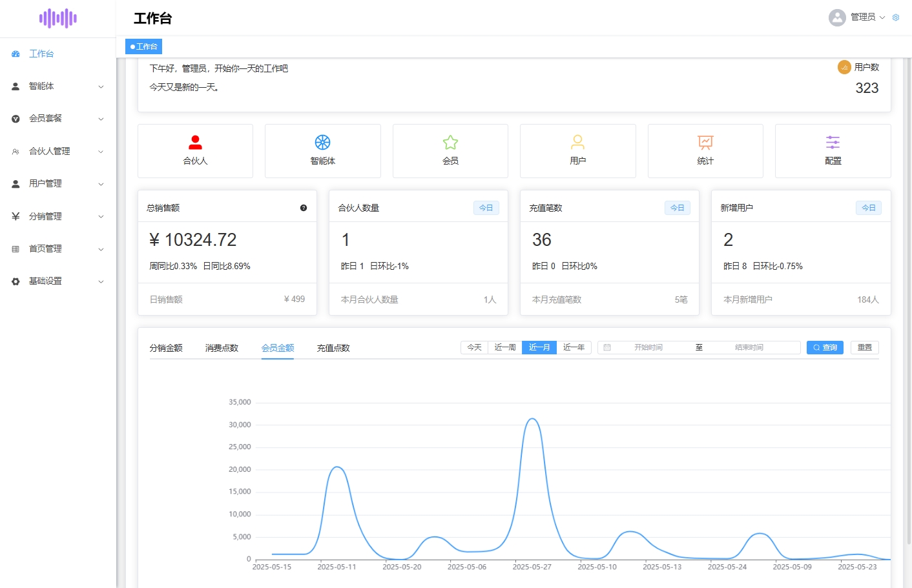Image resolution: width=912 pixels, height=588 pixels.
Task: Switch to the 充值点数 chart tab
Action: (332, 347)
